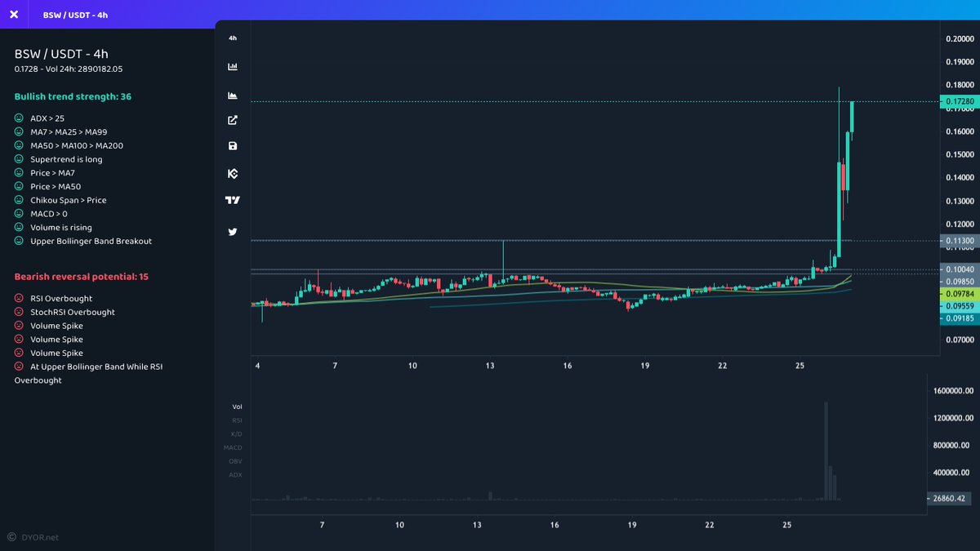Open the KuCoin exchange icon
Image resolution: width=980 pixels, height=551 pixels.
coord(233,174)
